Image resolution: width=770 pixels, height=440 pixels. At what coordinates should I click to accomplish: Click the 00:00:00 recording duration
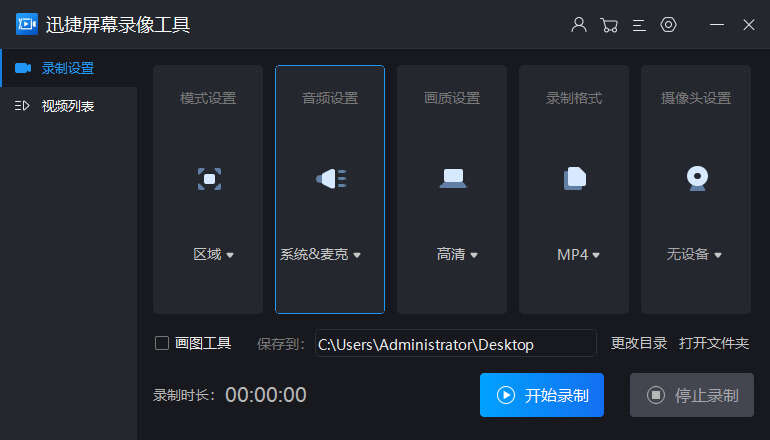point(266,395)
